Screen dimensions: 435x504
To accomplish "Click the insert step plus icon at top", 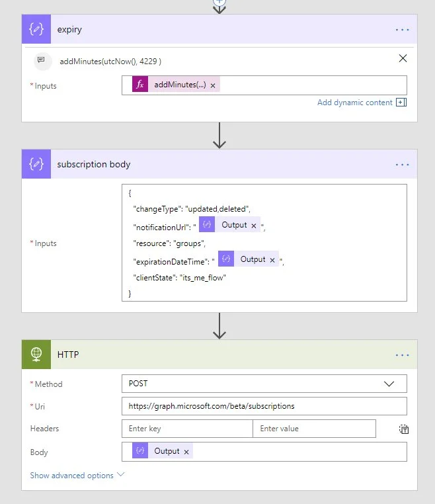I will click(219, 2).
